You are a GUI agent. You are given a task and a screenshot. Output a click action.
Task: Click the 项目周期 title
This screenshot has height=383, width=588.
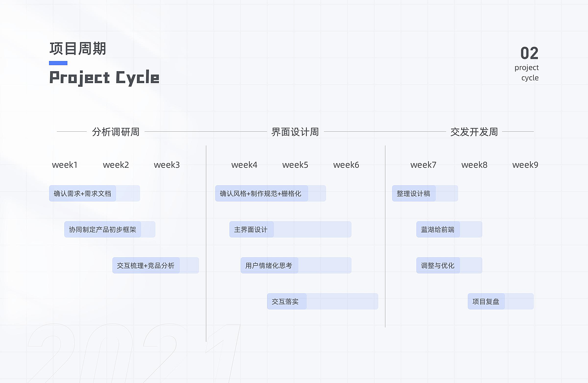click(x=78, y=49)
